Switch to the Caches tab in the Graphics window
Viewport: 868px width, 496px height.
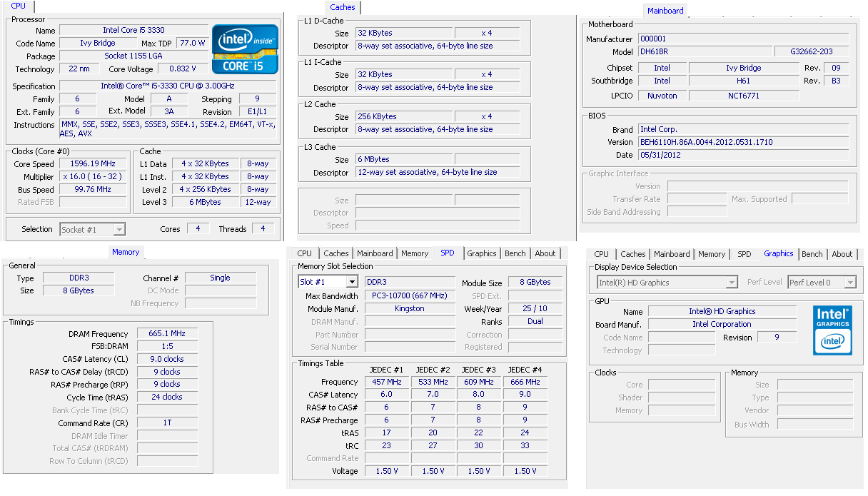633,254
